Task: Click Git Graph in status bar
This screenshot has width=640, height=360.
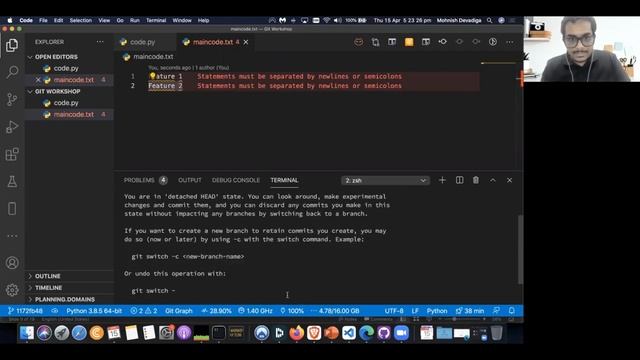Action: pos(179,311)
